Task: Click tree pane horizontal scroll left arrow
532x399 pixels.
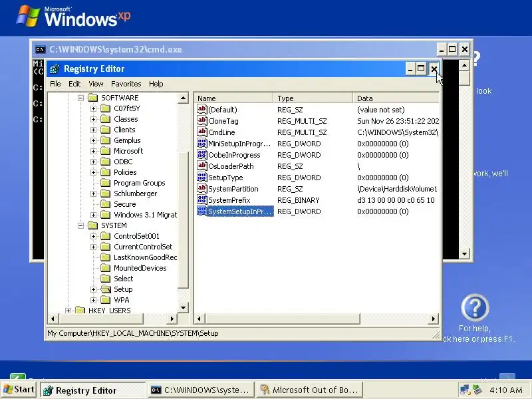Action: click(53, 319)
